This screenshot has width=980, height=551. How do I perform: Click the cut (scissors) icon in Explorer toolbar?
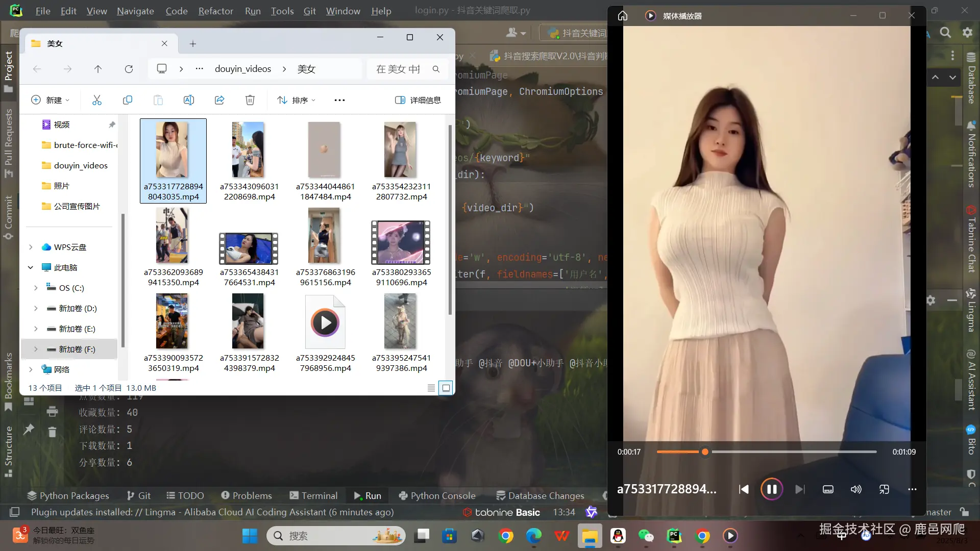(x=97, y=100)
